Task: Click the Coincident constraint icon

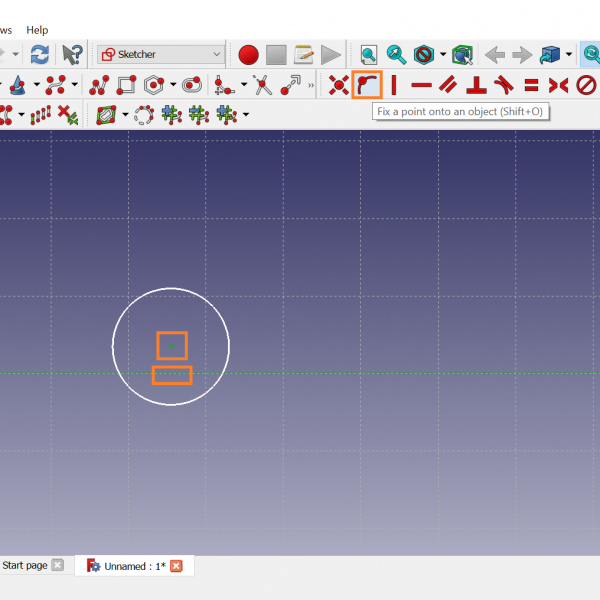Action: coord(339,85)
